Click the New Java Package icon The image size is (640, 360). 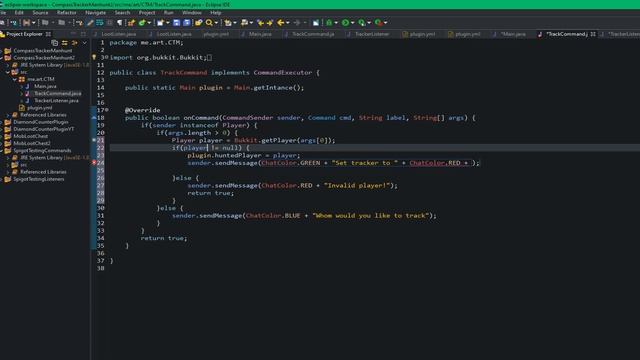(x=130, y=22)
